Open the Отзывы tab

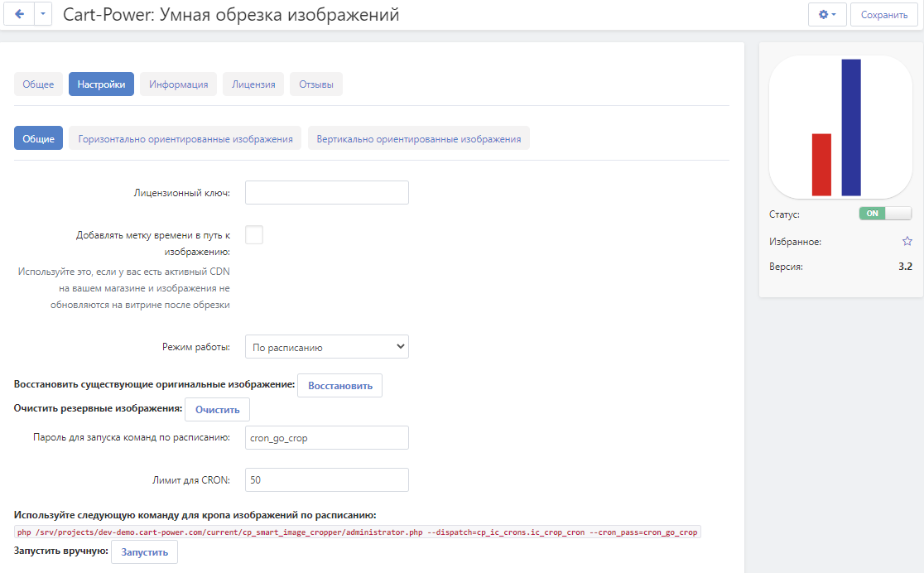[x=315, y=84]
